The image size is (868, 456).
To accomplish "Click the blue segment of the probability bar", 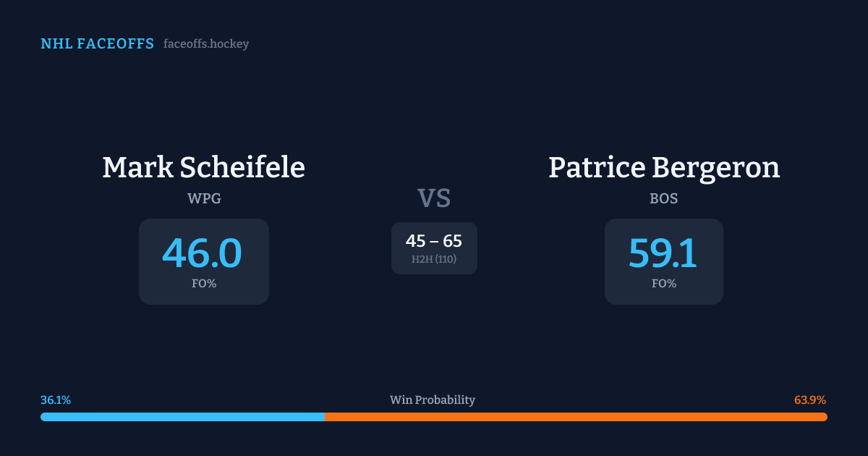I will [x=182, y=417].
